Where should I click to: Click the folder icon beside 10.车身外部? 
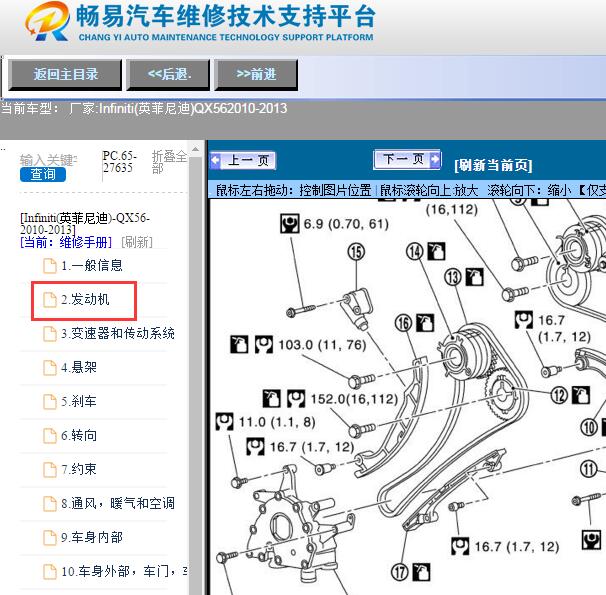point(50,571)
